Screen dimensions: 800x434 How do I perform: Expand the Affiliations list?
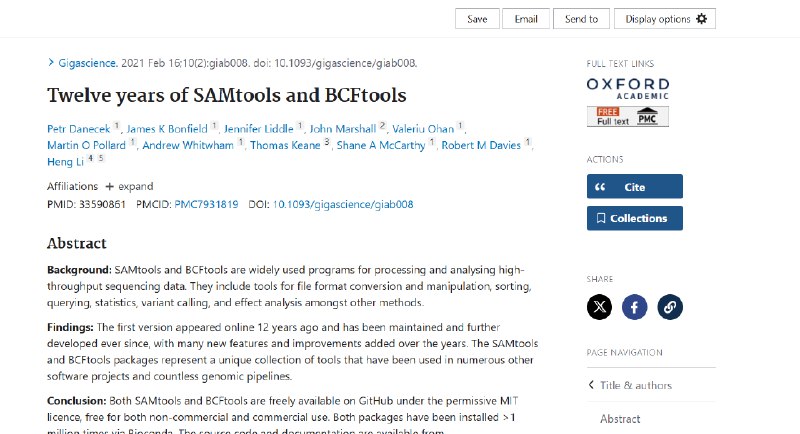pyautogui.click(x=129, y=186)
